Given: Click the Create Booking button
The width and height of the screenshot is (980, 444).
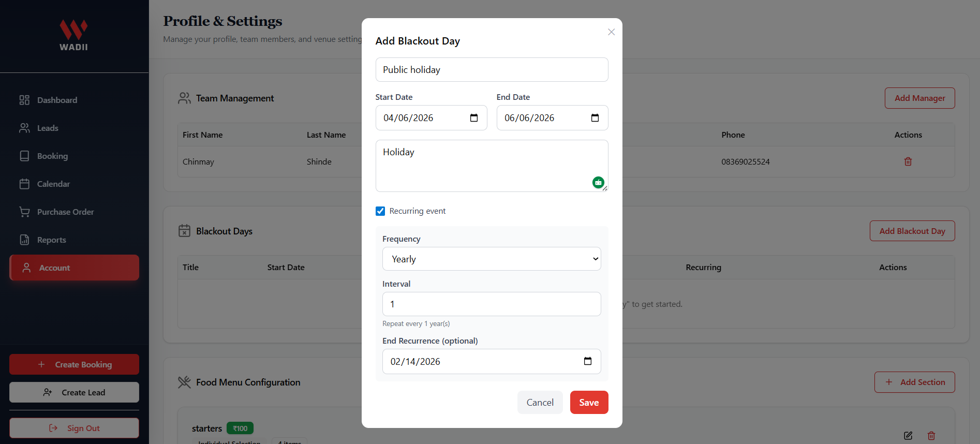Looking at the screenshot, I should pos(74,364).
